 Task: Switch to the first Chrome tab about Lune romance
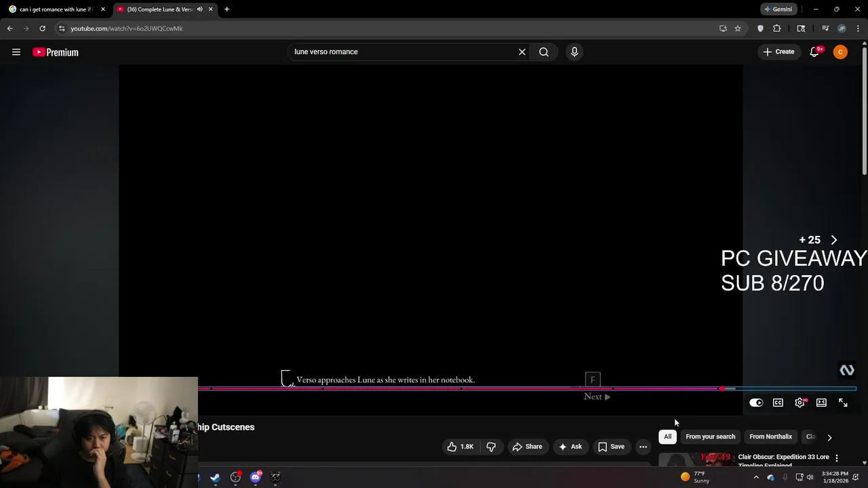[56, 9]
